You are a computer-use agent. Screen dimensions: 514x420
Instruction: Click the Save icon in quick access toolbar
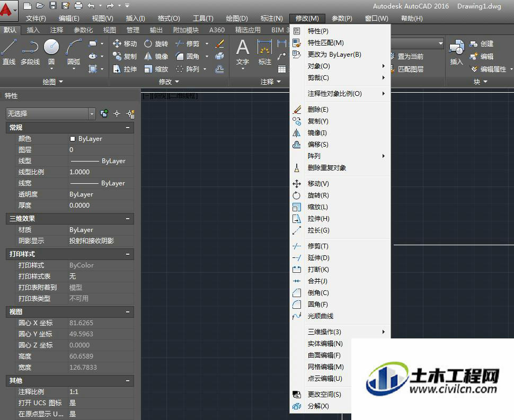tap(53, 6)
